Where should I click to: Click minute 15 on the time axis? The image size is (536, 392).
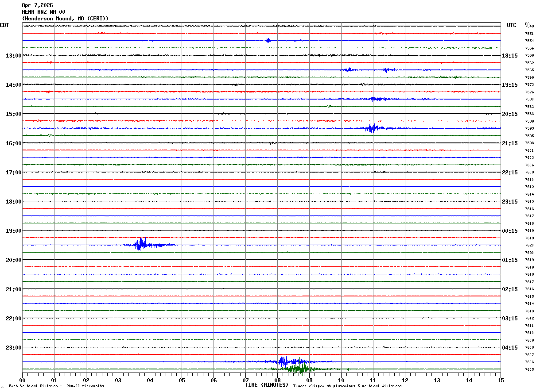501,380
